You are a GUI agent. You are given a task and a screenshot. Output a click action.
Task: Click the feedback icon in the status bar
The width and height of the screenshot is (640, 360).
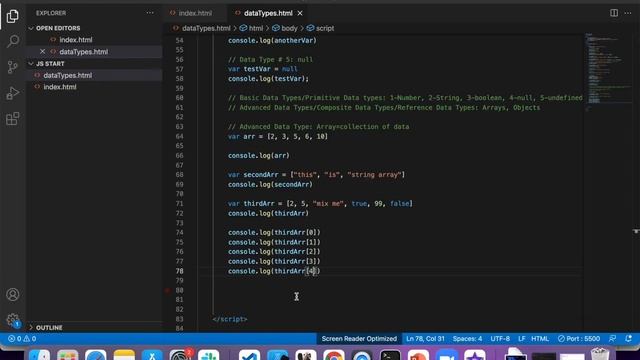point(613,339)
